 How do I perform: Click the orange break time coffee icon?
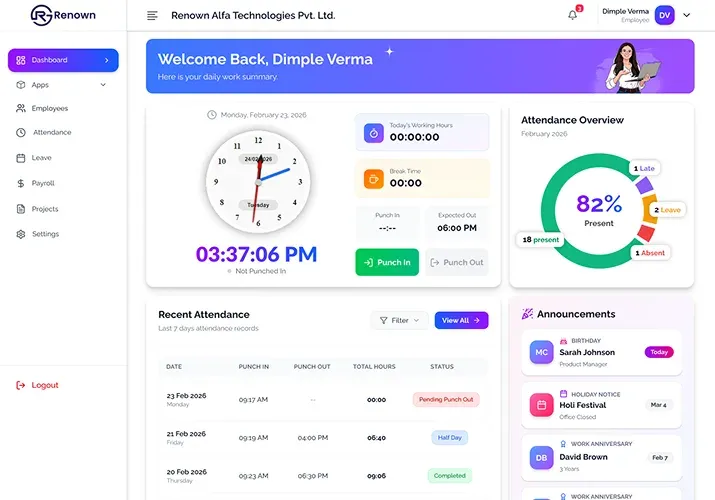pyautogui.click(x=373, y=179)
